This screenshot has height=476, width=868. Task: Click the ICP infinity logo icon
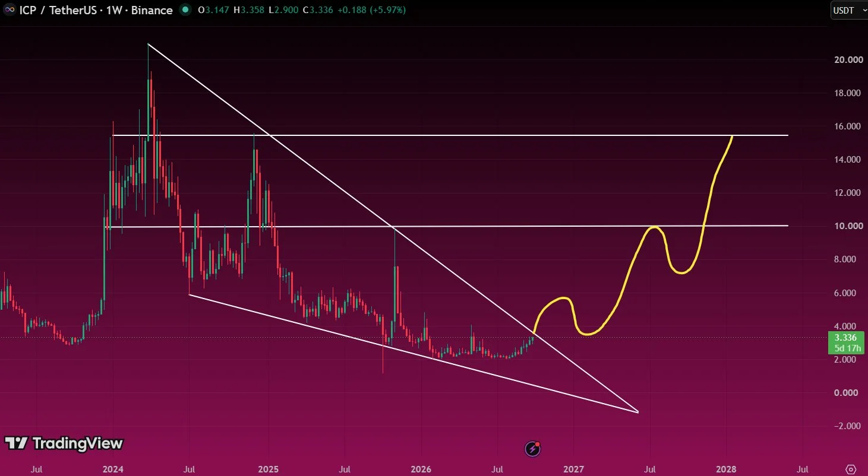pyautogui.click(x=9, y=10)
